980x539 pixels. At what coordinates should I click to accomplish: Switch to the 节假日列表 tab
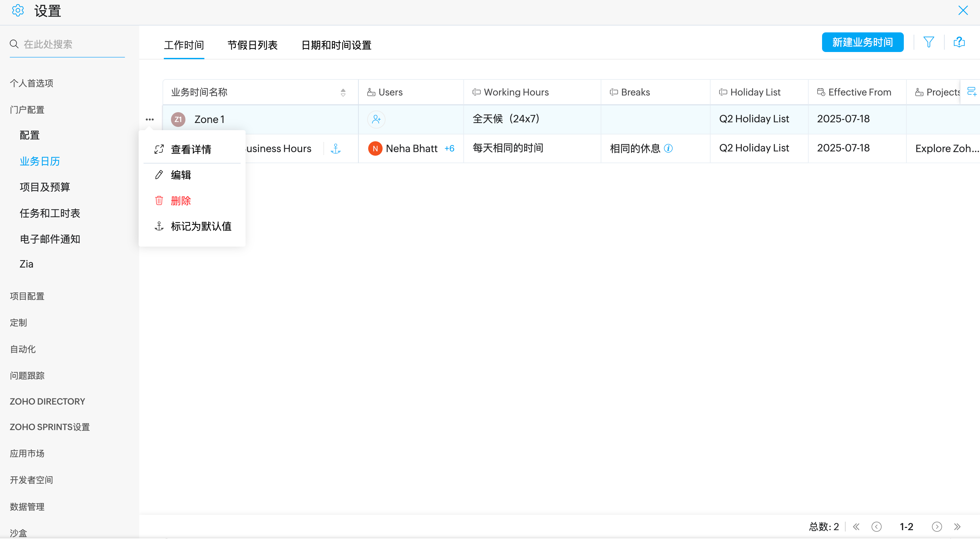coord(252,45)
